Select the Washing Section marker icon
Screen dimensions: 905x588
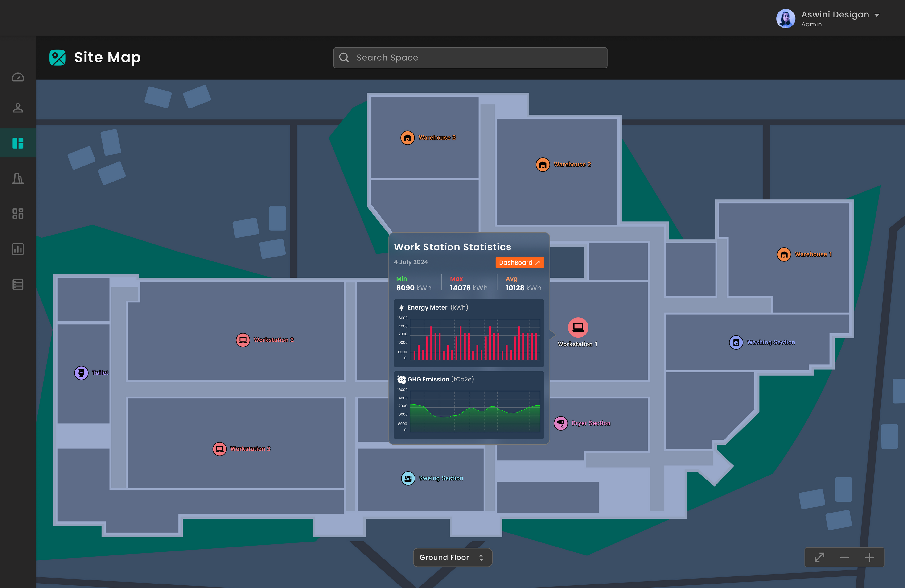click(x=736, y=343)
